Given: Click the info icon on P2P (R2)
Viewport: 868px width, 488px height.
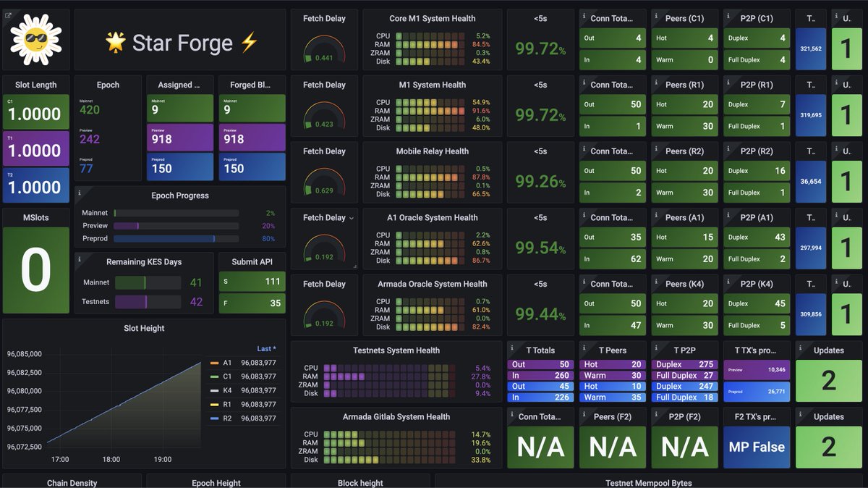Looking at the screenshot, I should [728, 149].
